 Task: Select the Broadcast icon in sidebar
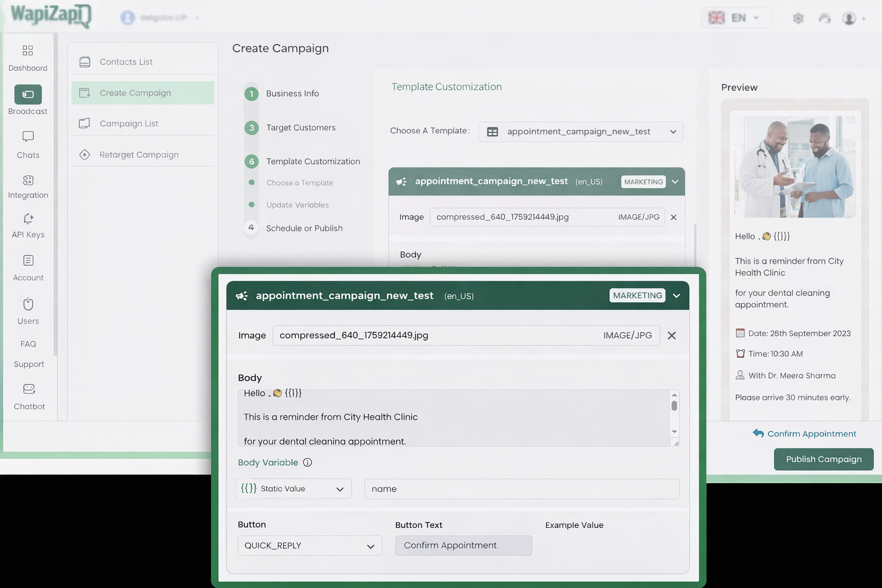tap(28, 95)
